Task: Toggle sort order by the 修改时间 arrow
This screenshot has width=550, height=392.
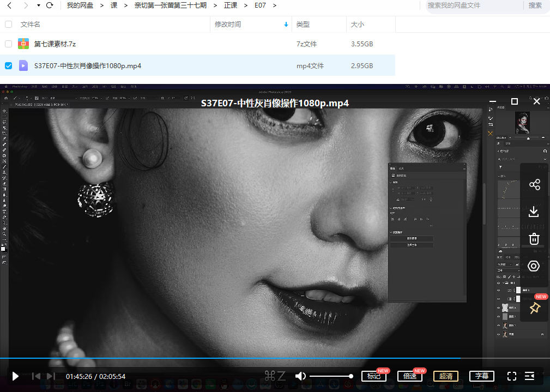Action: tap(287, 25)
